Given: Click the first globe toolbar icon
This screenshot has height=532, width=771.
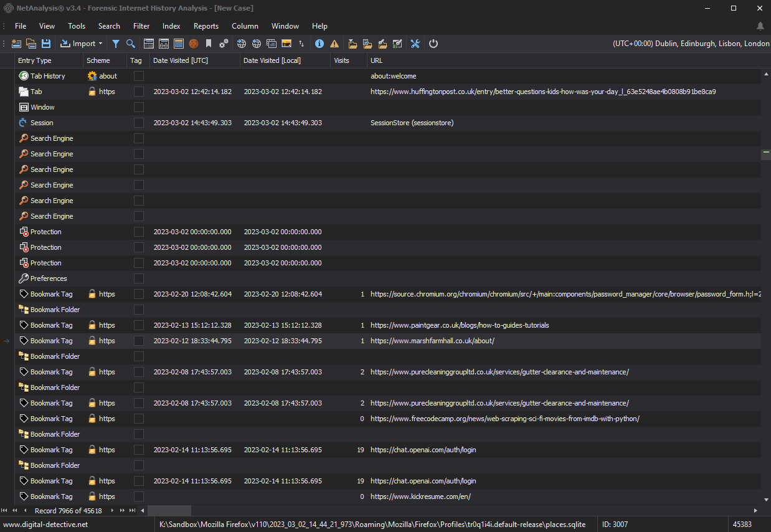Looking at the screenshot, I should pos(242,44).
